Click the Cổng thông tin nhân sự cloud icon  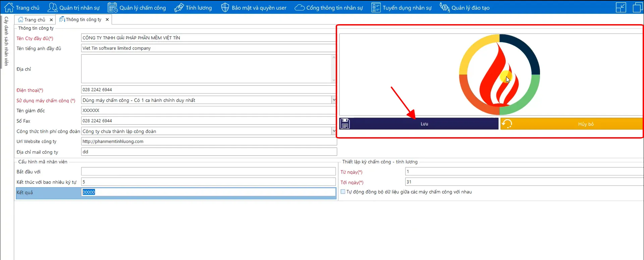(x=300, y=7)
